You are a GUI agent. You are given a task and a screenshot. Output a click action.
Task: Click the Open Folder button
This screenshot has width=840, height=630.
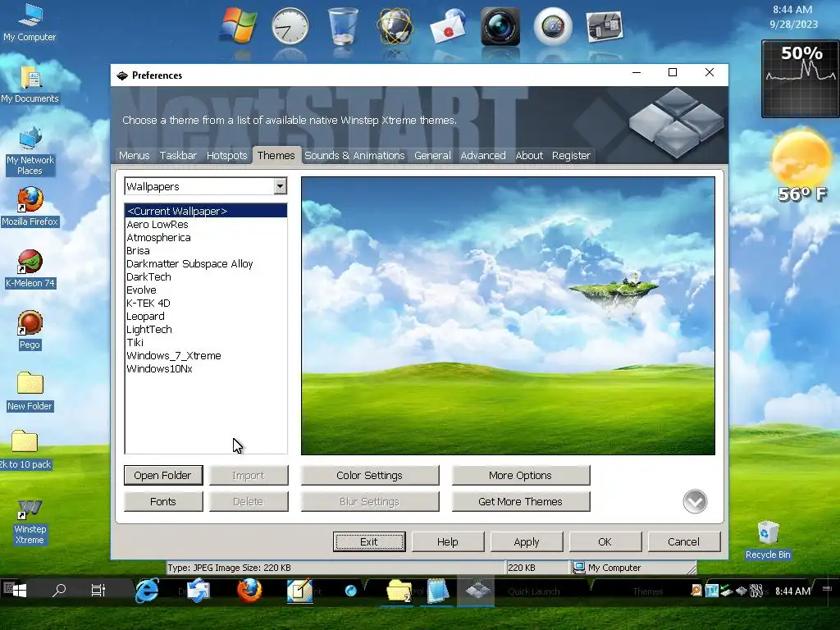(x=163, y=475)
